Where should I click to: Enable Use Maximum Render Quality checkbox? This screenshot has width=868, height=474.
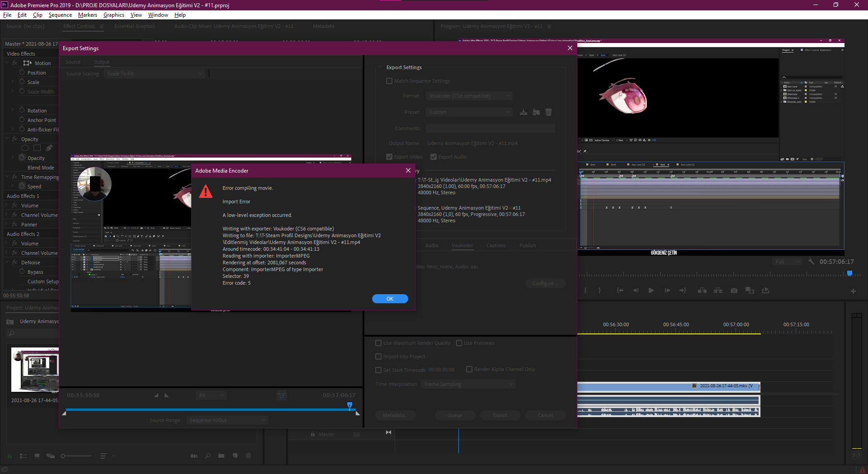(378, 343)
